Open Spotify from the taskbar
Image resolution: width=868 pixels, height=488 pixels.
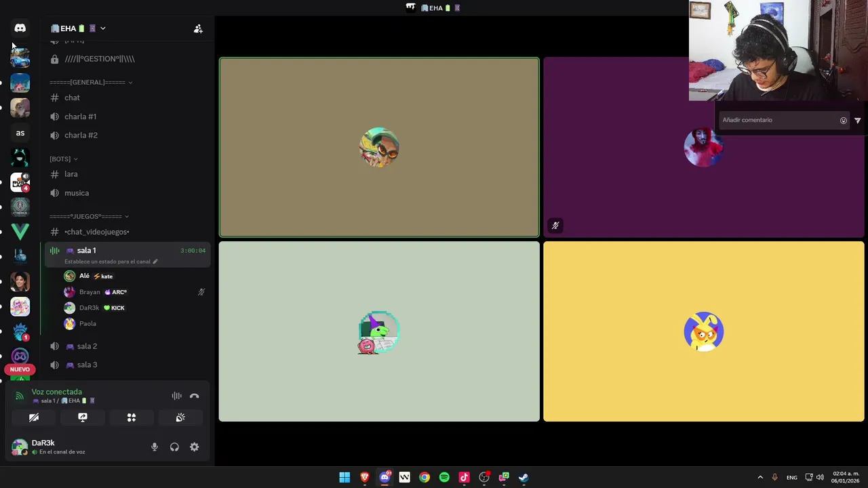coord(444,477)
